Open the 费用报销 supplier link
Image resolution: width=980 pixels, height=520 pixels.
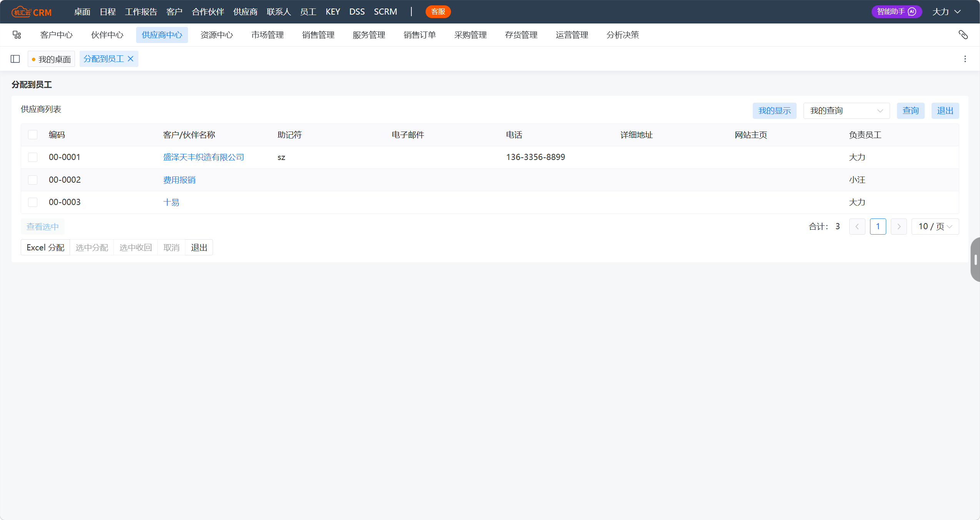coord(179,180)
